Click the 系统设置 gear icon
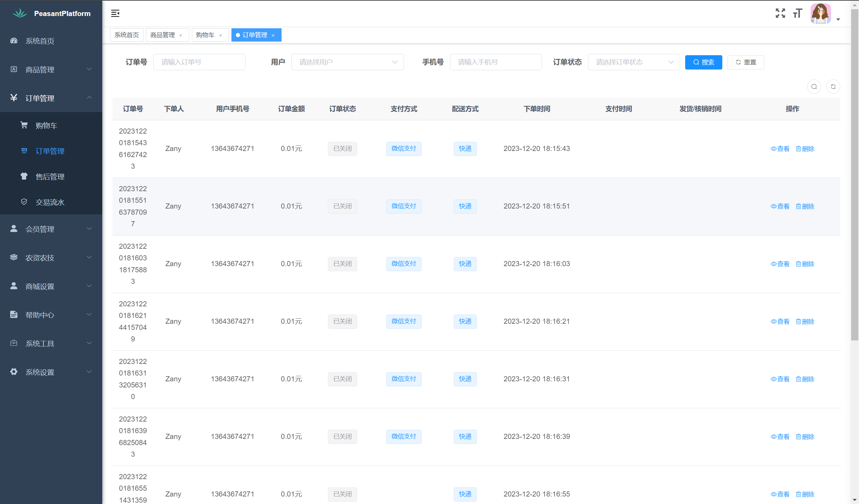The image size is (859, 504). click(x=14, y=372)
